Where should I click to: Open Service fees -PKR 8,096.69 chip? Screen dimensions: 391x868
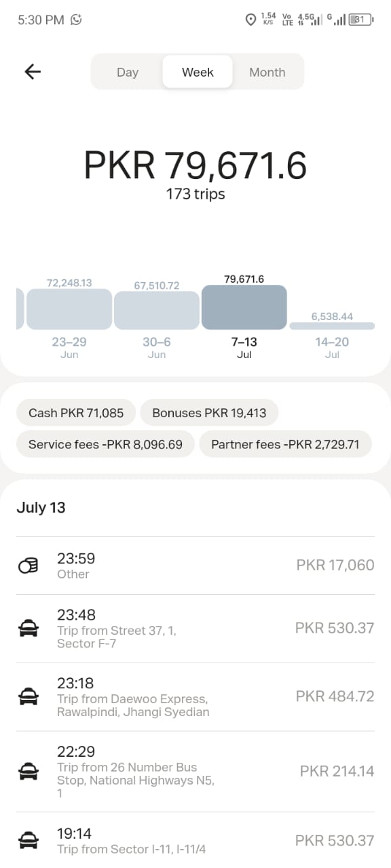[105, 445]
